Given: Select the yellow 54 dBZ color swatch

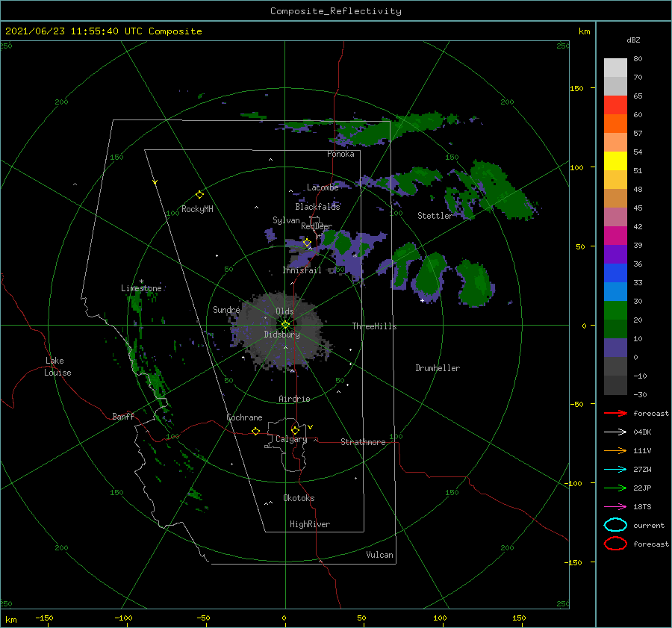Looking at the screenshot, I should point(615,161).
